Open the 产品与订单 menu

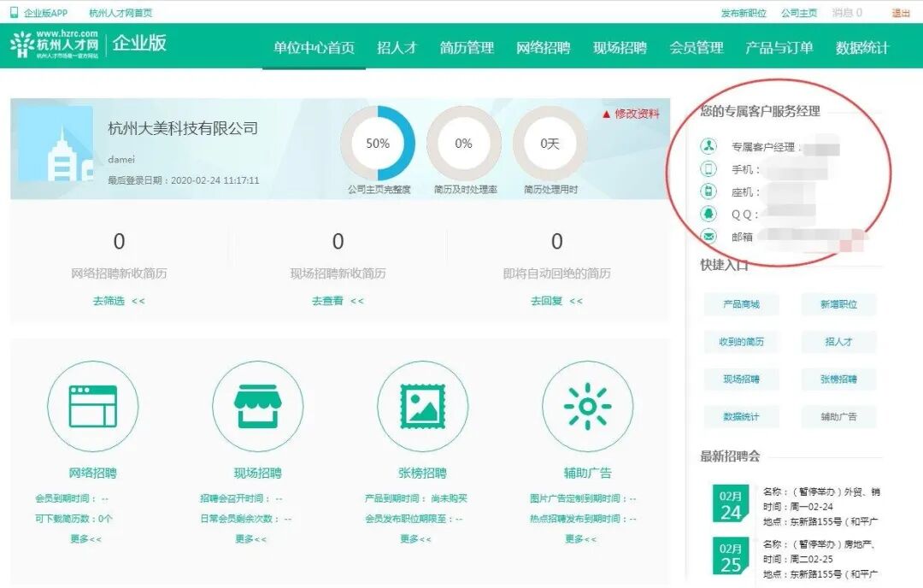click(x=779, y=48)
